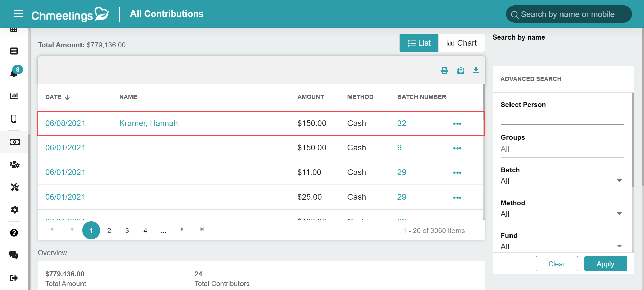Focus the Search by name input field
Viewport: 644px width, 290px height.
tap(563, 50)
